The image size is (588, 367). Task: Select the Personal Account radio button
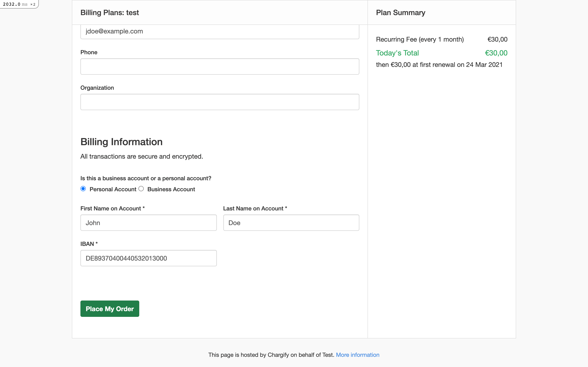[x=83, y=189]
